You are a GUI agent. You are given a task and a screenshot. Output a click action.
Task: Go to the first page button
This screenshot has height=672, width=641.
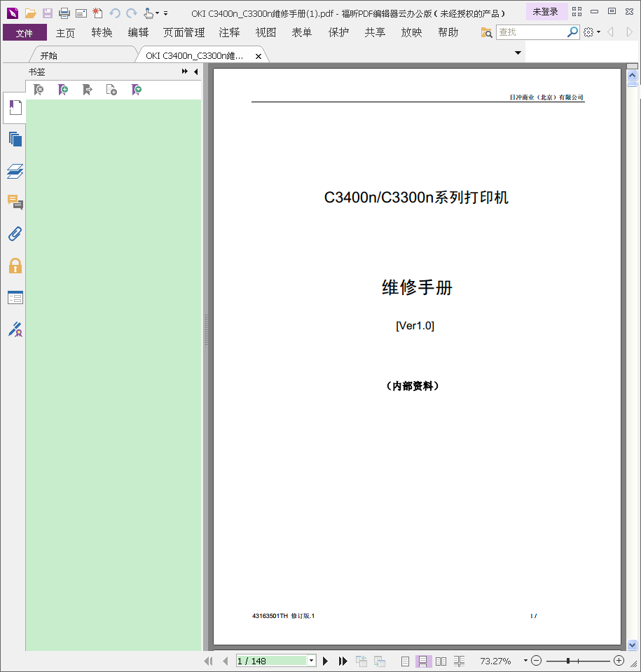tap(208, 661)
